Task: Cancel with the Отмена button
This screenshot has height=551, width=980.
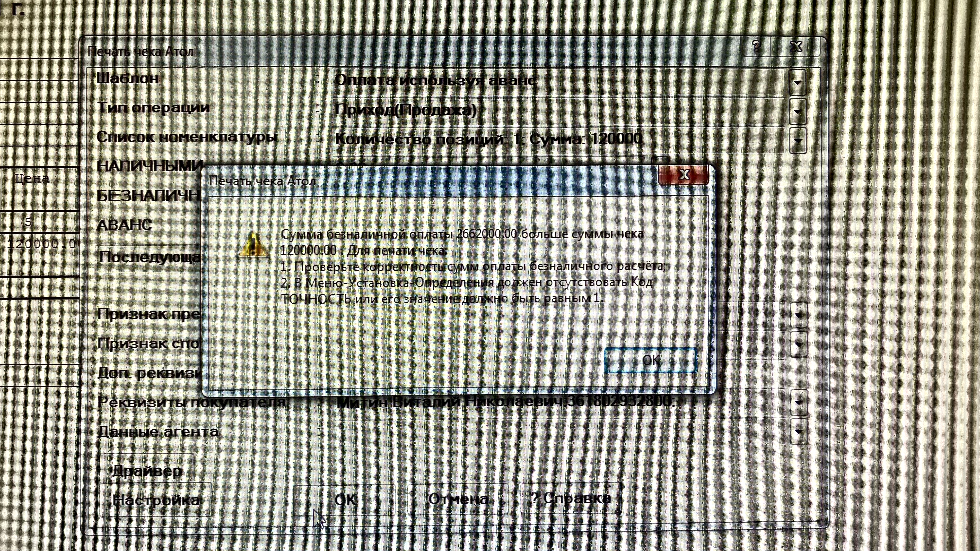Action: point(458,499)
